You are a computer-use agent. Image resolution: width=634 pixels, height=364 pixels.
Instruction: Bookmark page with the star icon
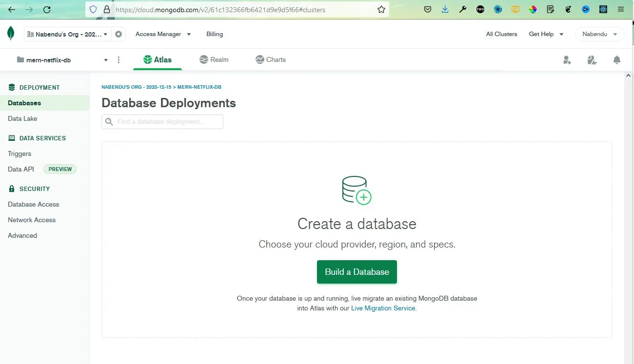coord(381,9)
